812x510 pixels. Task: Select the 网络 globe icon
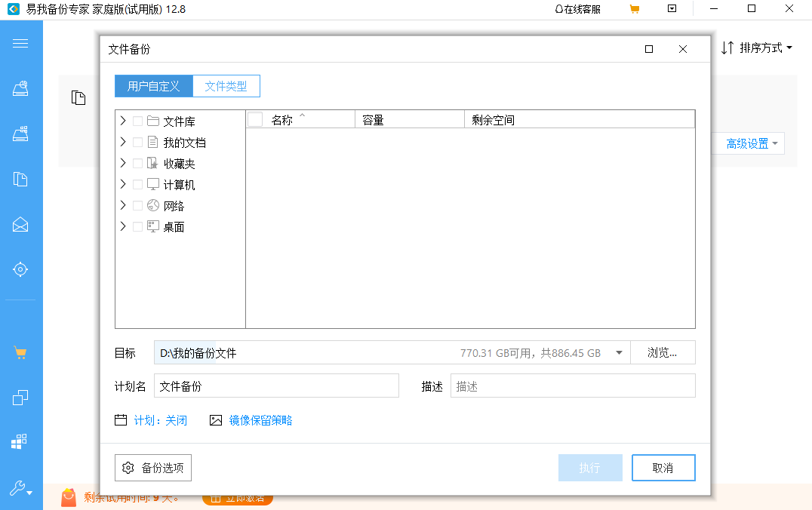point(152,205)
